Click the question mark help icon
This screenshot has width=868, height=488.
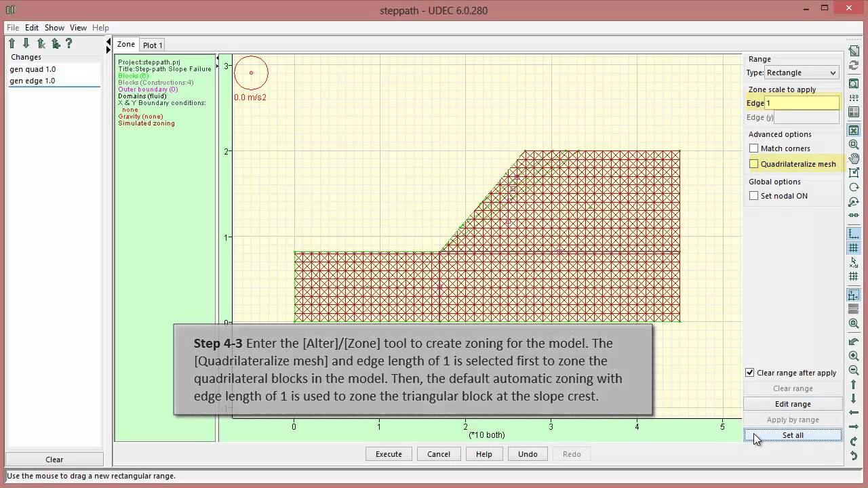tap(68, 43)
